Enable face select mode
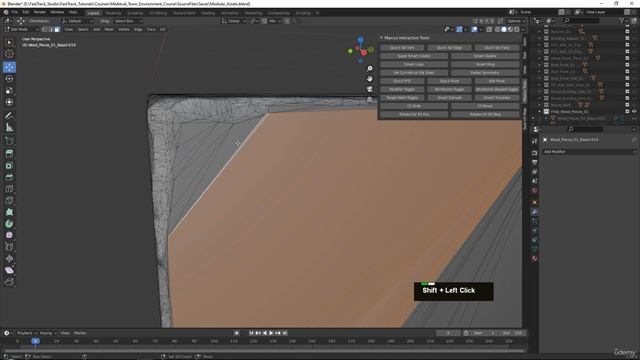The image size is (640, 360). pyautogui.click(x=57, y=29)
